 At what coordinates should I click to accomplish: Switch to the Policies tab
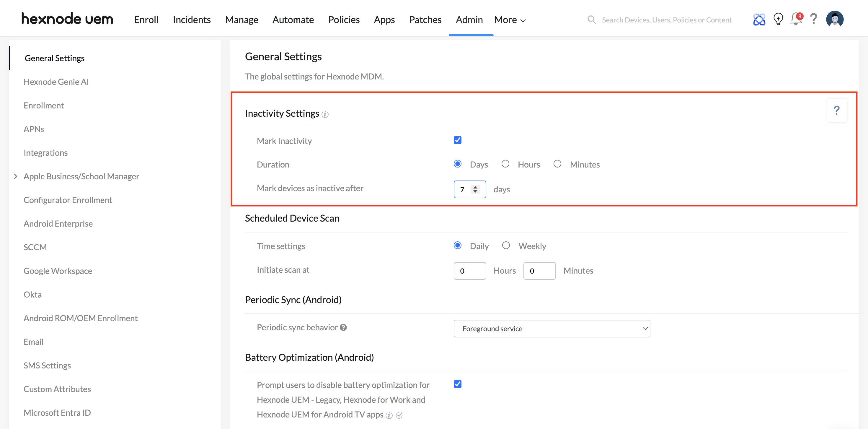(x=344, y=20)
